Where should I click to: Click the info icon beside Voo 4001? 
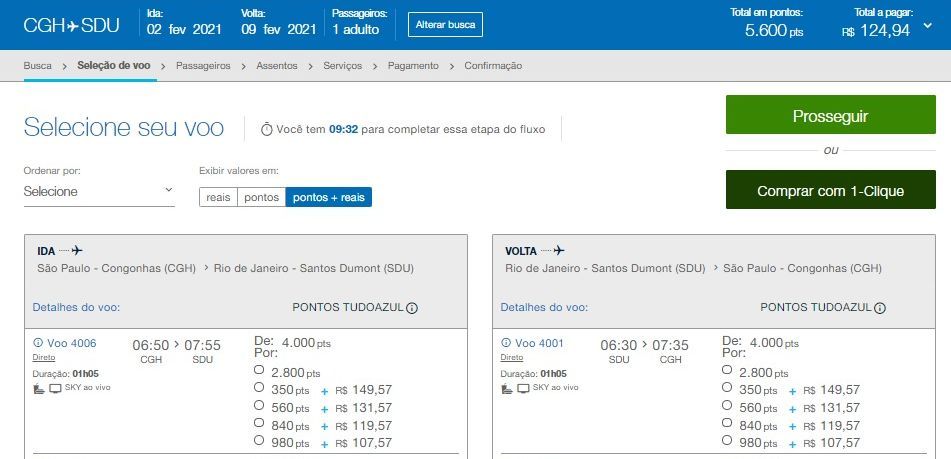point(506,343)
